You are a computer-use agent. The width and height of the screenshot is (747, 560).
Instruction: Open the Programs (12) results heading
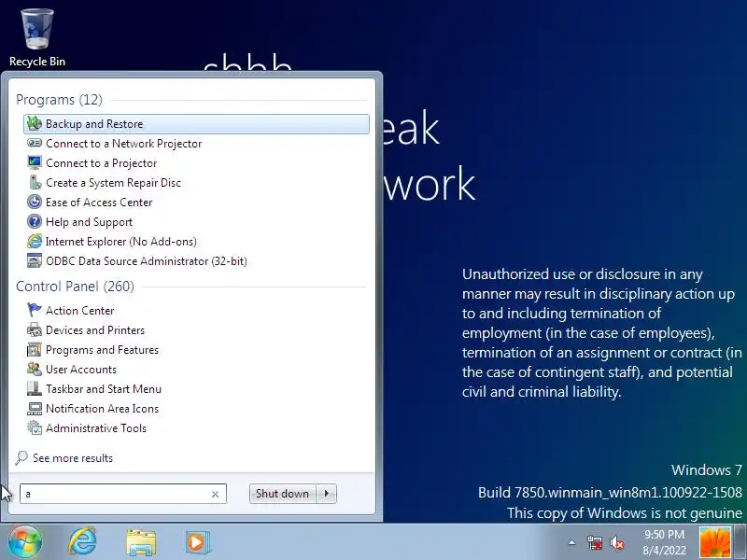click(59, 100)
